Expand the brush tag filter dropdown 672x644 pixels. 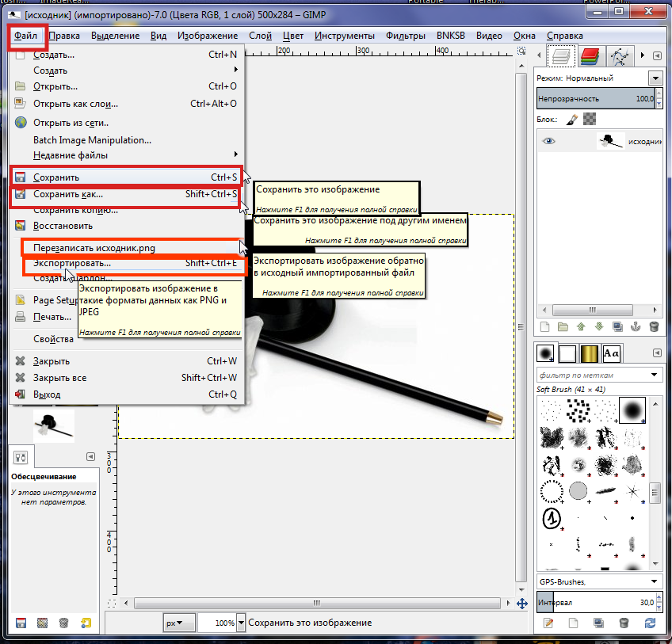pos(655,374)
